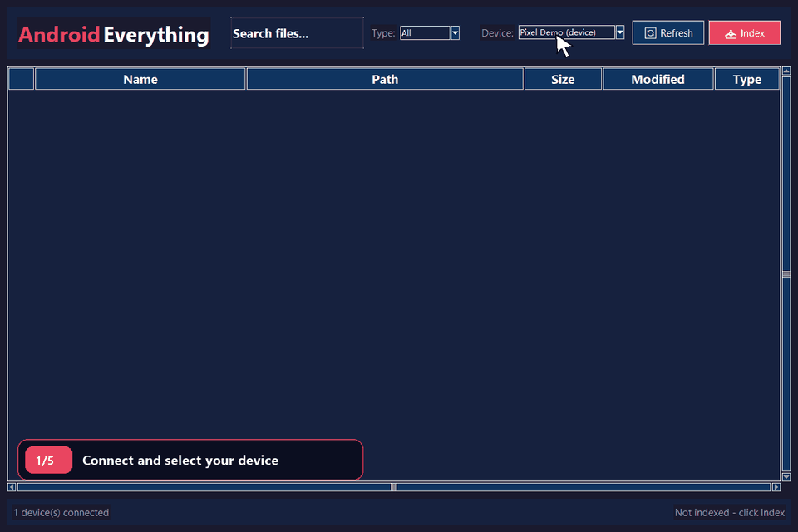The image size is (798, 532).
Task: Select the Pixel Demo (device) combo box
Action: pos(566,32)
